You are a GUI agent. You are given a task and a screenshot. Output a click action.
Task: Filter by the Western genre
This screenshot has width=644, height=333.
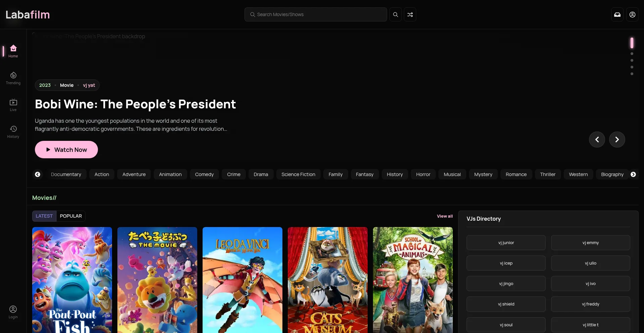tap(578, 174)
